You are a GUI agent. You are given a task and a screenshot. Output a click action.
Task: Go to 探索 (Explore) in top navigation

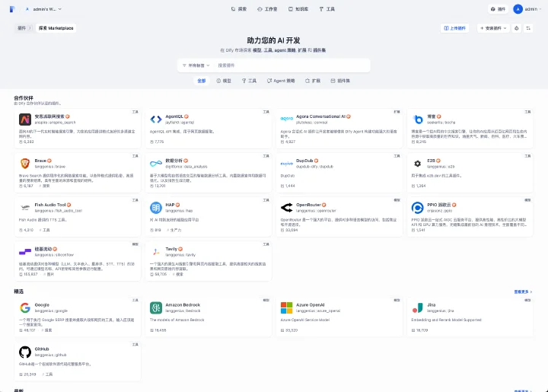(x=239, y=9)
